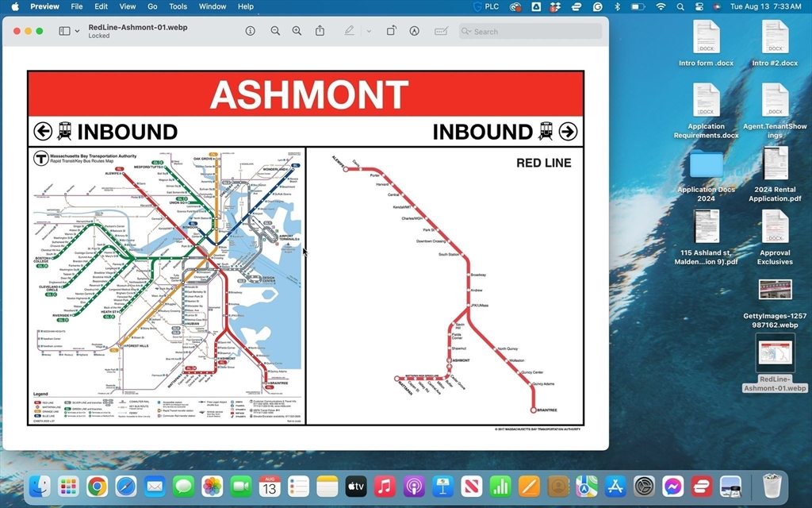
Task: Open the Tools menu
Action: [178, 6]
